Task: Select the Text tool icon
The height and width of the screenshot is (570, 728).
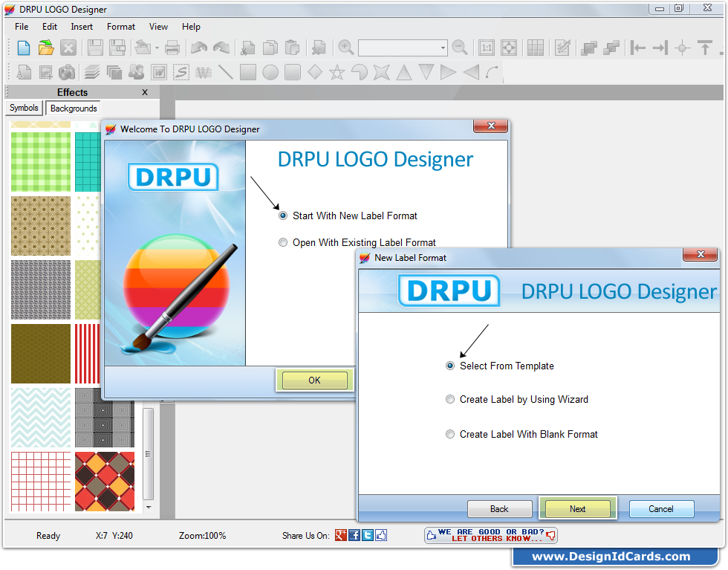Action: (24, 73)
